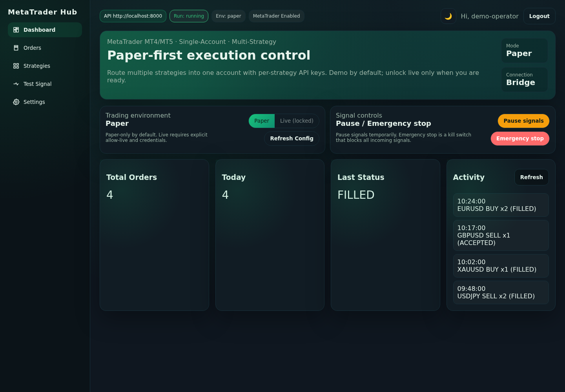Trigger the Emergency stop button

(x=520, y=138)
